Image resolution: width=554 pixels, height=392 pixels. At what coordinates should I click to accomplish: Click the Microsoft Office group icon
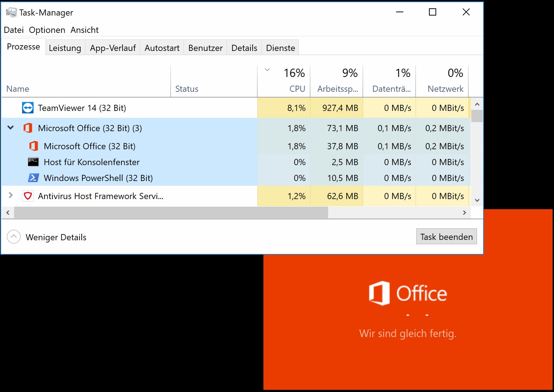pos(28,128)
